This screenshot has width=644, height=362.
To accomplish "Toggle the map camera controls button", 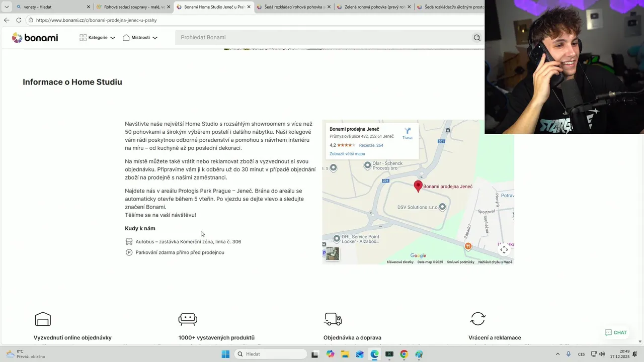I will [x=504, y=250].
